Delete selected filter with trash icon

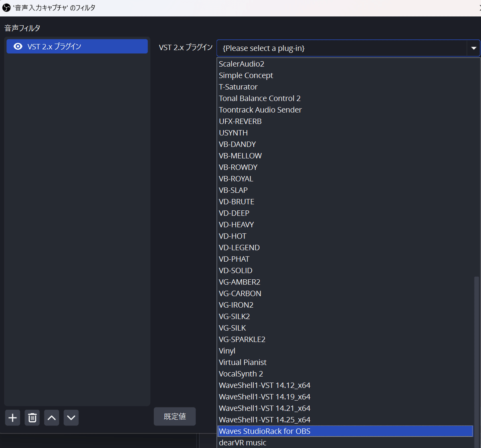(x=32, y=418)
